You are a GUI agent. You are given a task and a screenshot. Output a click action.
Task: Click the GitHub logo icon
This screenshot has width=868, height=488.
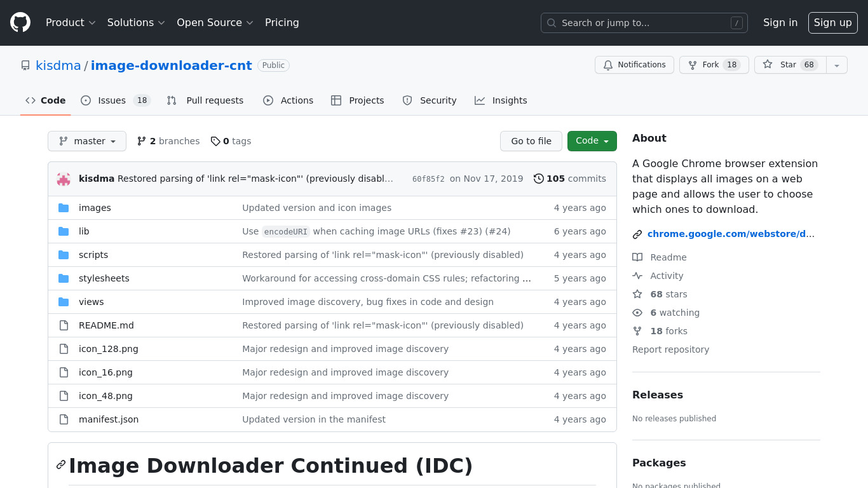20,22
